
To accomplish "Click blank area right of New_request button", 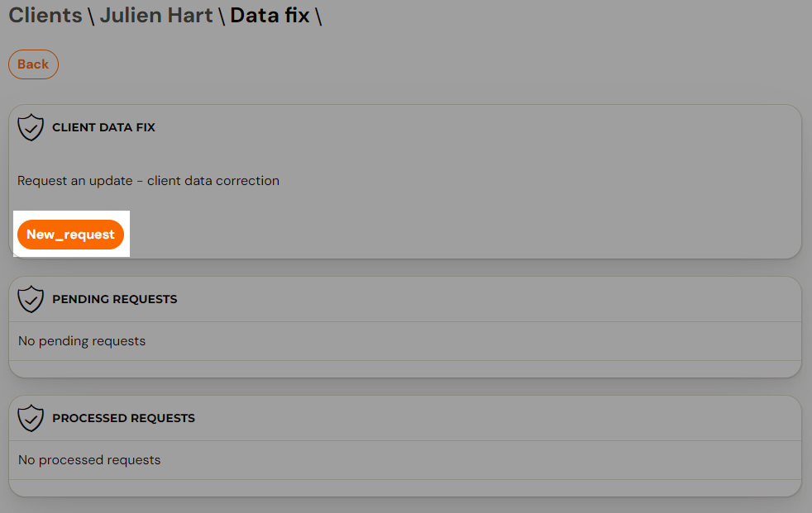I will [461, 235].
